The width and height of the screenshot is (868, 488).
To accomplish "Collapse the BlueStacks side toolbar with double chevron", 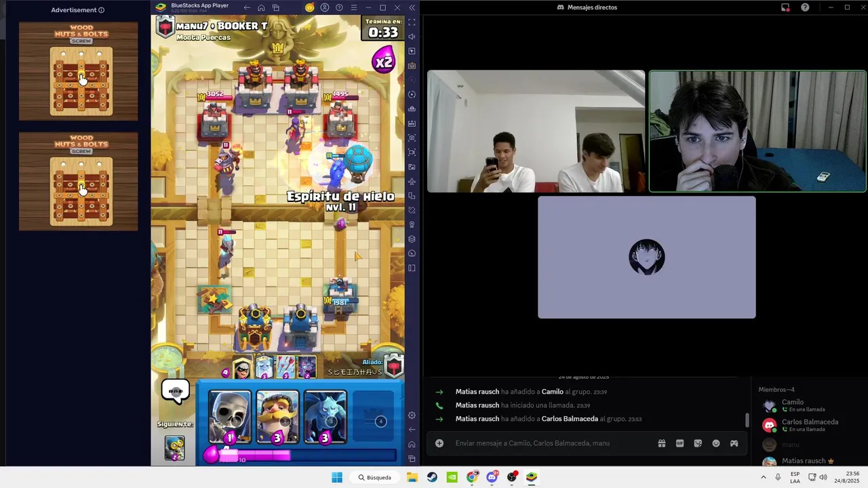I will [x=412, y=7].
